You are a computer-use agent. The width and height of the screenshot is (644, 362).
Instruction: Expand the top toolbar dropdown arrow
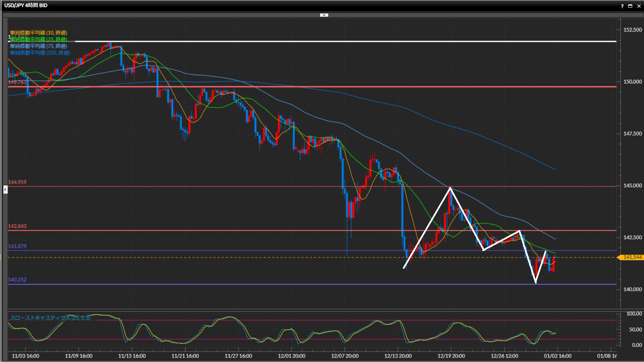tap(324, 15)
